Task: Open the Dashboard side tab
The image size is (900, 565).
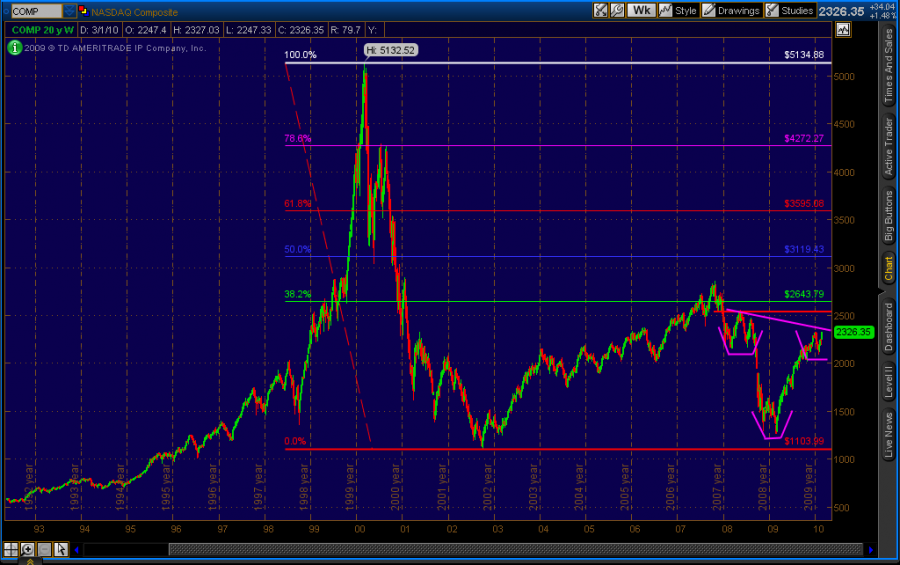Action: coord(889,327)
